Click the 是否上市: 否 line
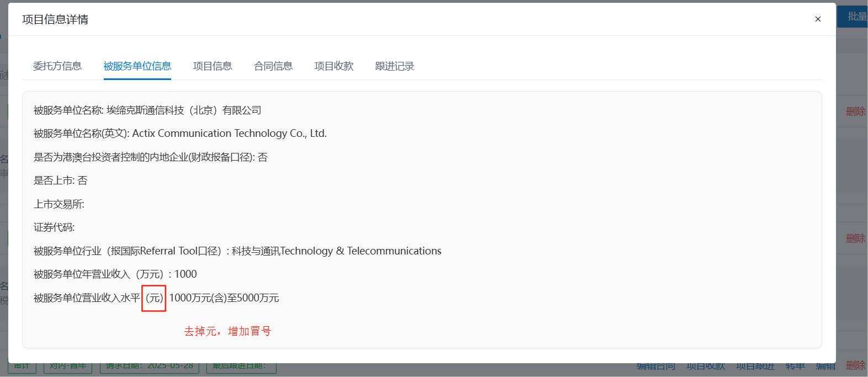 pos(61,180)
